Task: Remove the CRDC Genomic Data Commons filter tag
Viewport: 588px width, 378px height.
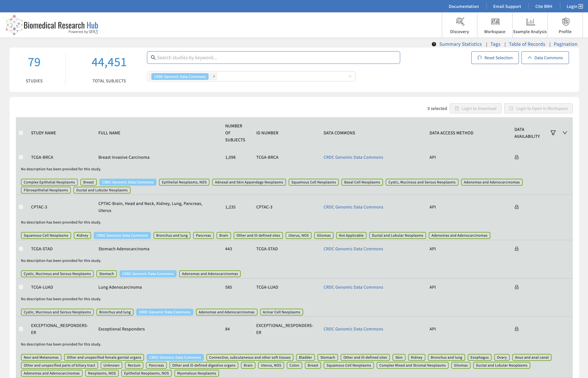Action: [214, 77]
